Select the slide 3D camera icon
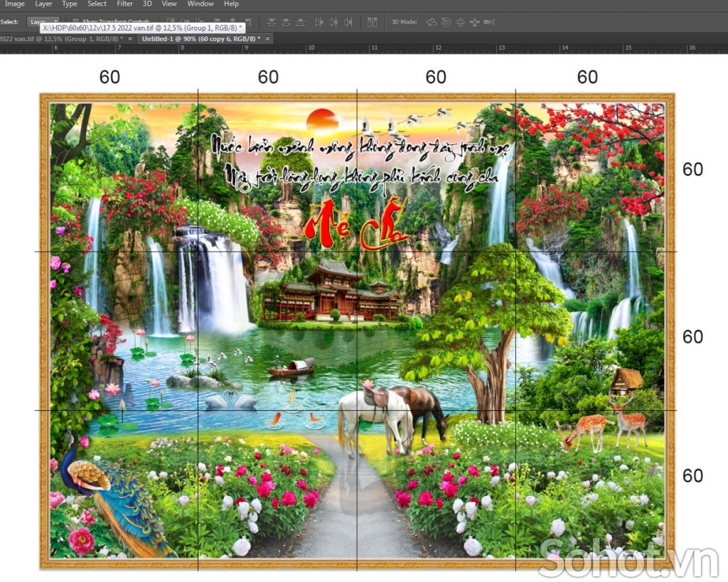Screen dimensions: 728x582 (x=475, y=21)
